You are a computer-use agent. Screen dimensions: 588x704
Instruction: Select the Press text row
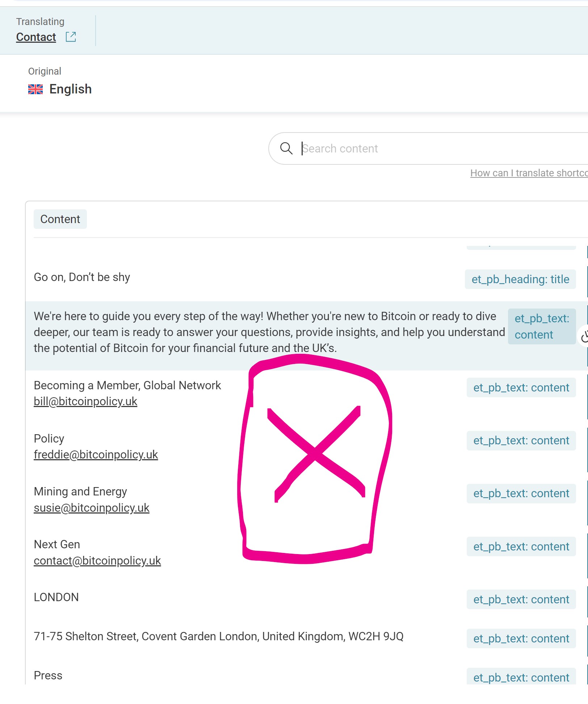[306, 676]
